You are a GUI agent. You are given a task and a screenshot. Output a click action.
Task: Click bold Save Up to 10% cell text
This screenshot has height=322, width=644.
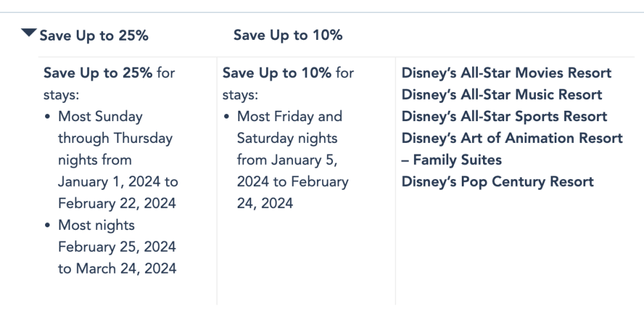pyautogui.click(x=277, y=73)
